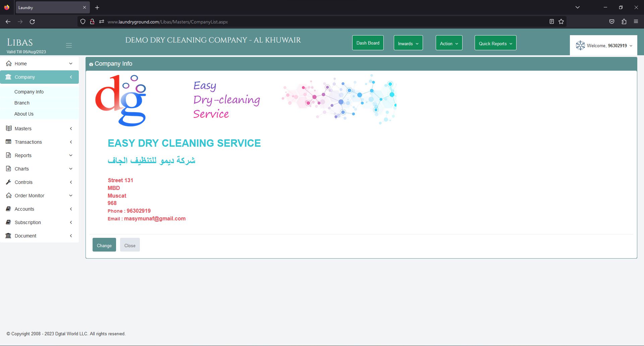
Task: Select the Laundry browser tab
Action: (x=52, y=7)
